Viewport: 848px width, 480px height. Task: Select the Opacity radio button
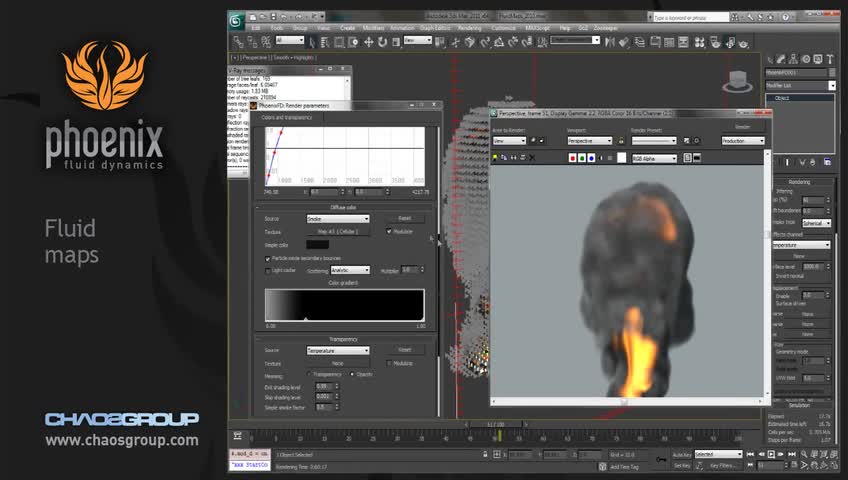(x=351, y=374)
